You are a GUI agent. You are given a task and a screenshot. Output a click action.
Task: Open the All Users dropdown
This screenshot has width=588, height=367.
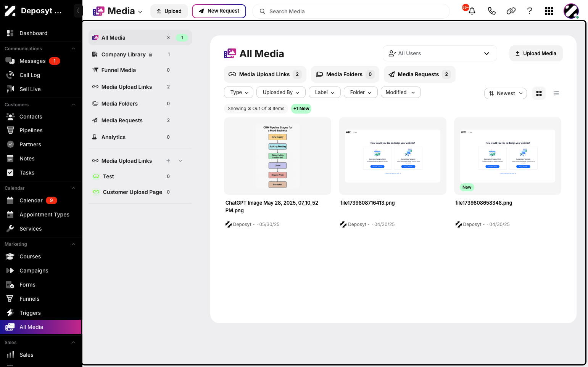click(440, 53)
